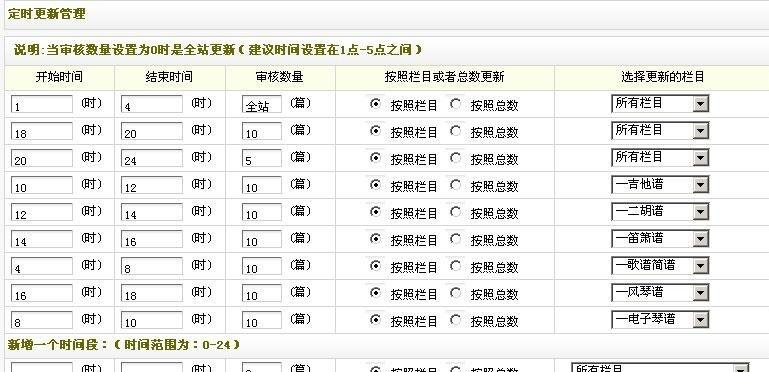The height and width of the screenshot is (386, 769).
Task: Select 按照总数 radio in the 笛箫谱 row
Action: [x=456, y=238]
